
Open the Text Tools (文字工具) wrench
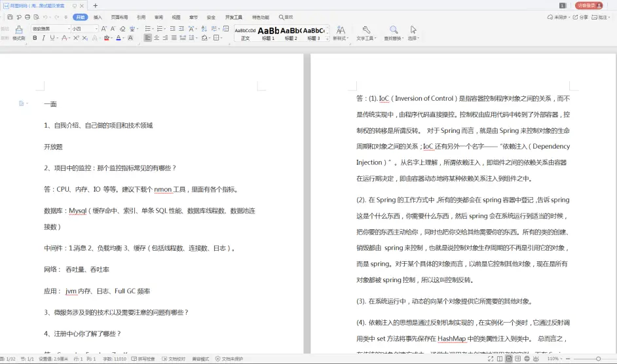point(366,33)
